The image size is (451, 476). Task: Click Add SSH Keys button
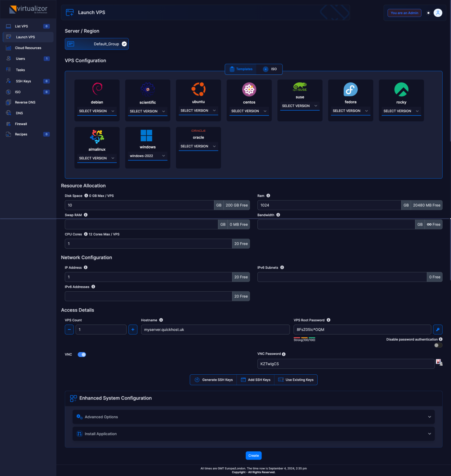[256, 380]
